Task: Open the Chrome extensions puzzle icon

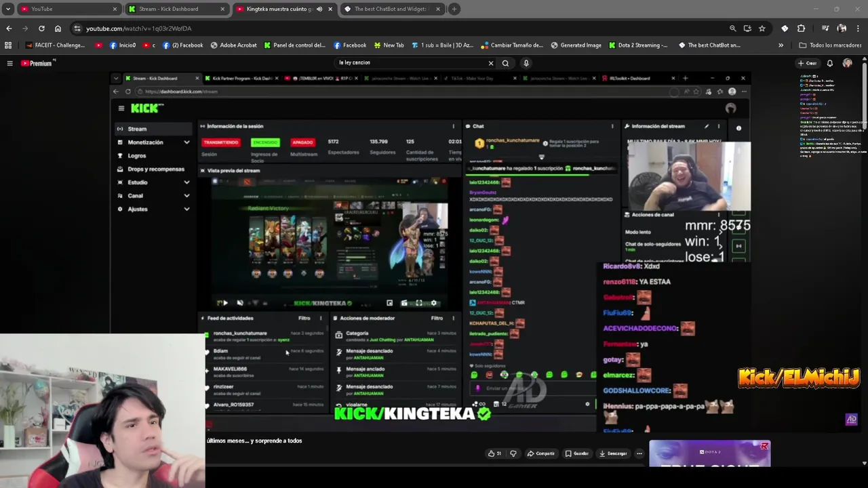Action: tap(801, 28)
